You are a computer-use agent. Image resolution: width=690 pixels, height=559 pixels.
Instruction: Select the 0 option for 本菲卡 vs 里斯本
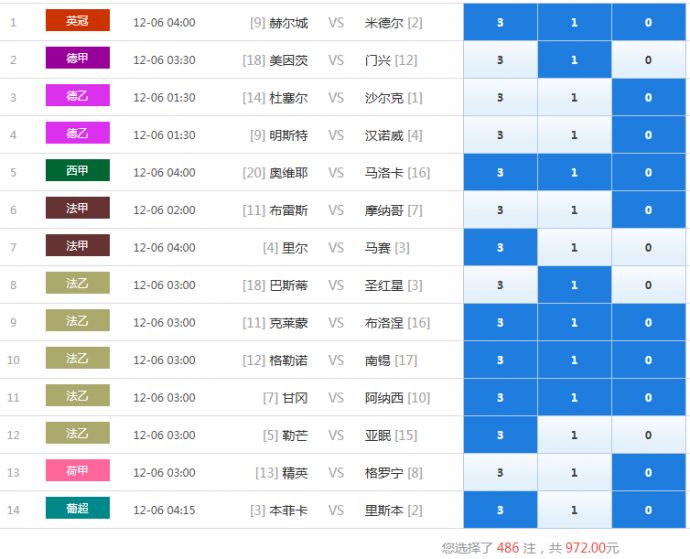[648, 511]
